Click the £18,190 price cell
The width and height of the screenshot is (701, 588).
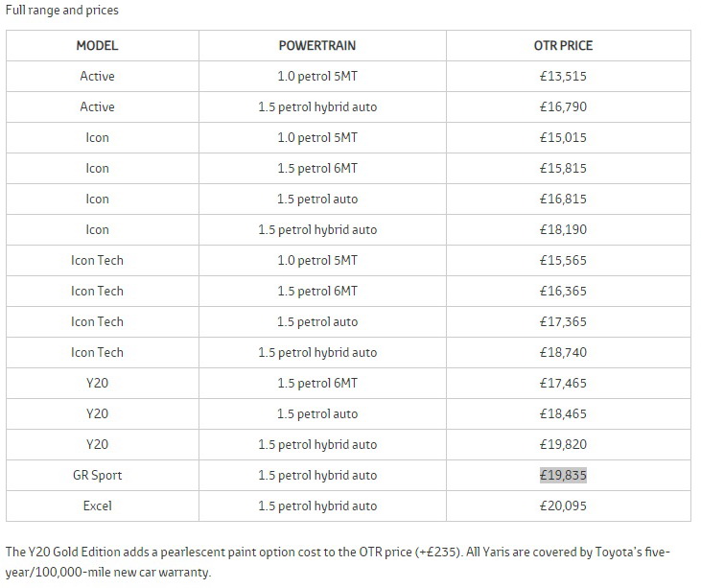tap(563, 229)
